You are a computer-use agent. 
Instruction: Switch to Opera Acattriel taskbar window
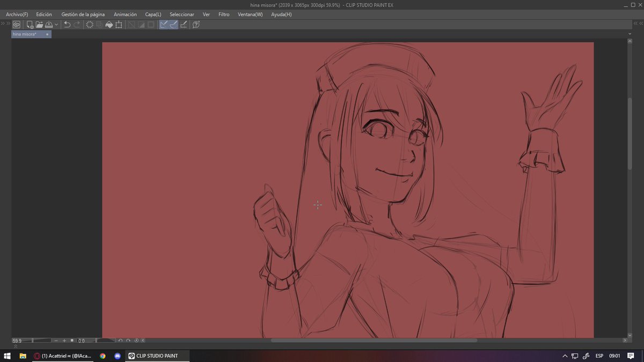(63, 356)
